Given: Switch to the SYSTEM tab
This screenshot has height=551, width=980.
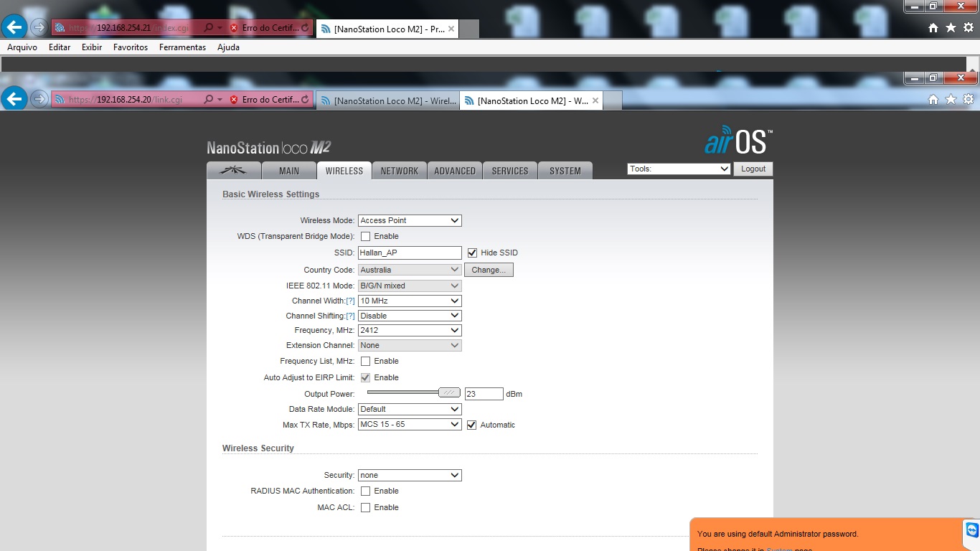Looking at the screenshot, I should pyautogui.click(x=565, y=171).
